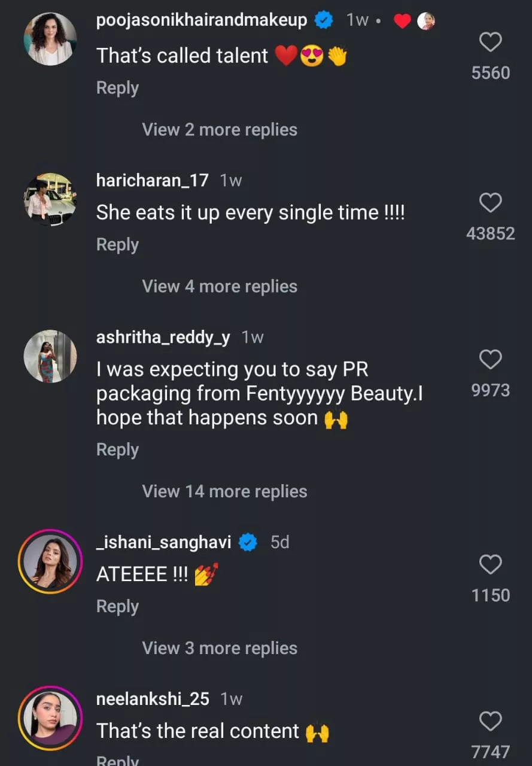View neelankshi_25's story ring avatar
This screenshot has width=532, height=766.
(x=50, y=718)
